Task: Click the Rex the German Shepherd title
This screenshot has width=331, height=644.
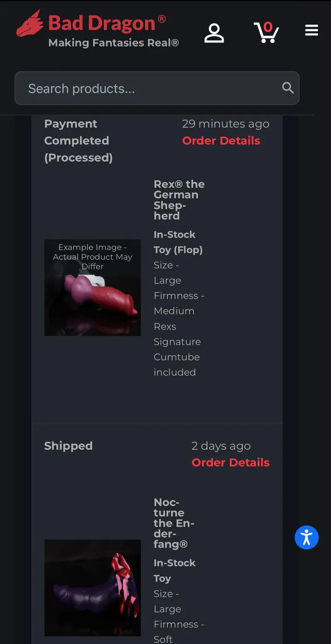Action: (x=179, y=200)
